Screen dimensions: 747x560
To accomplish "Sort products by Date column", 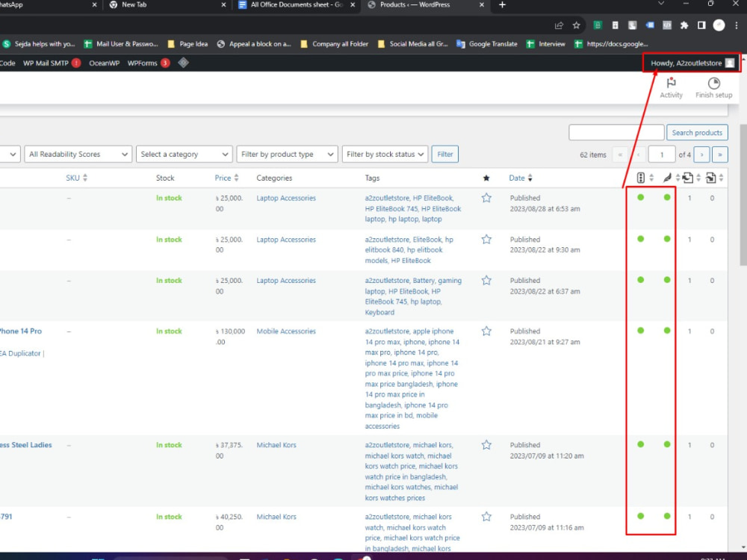I will (x=520, y=178).
